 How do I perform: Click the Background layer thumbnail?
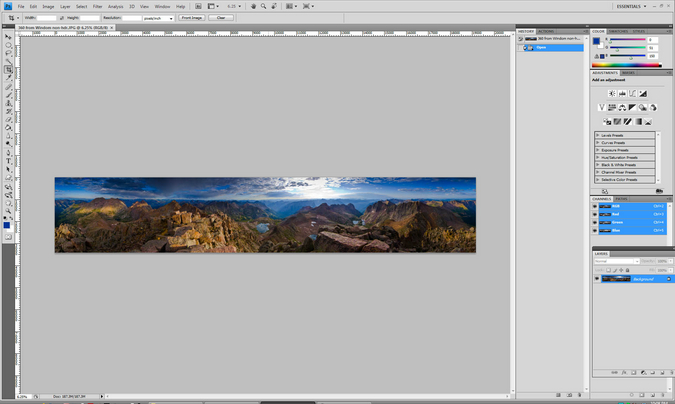(616, 279)
